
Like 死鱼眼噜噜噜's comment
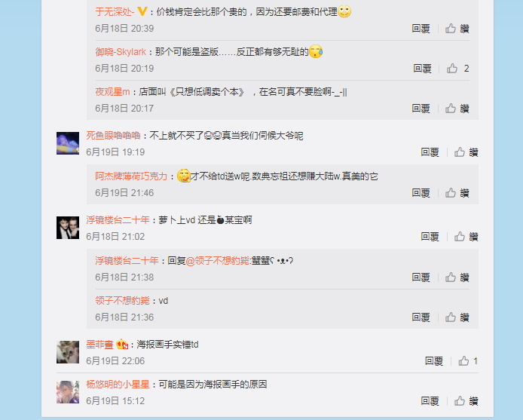point(466,152)
